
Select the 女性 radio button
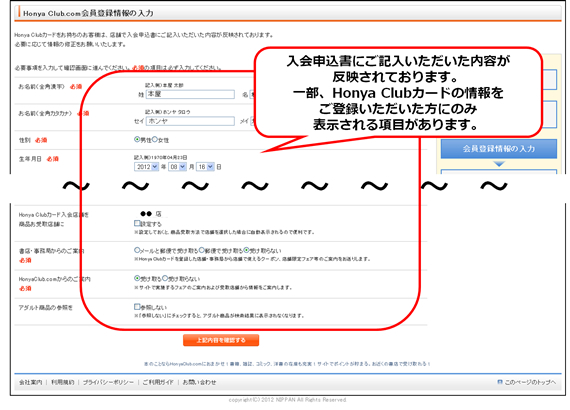(154, 139)
